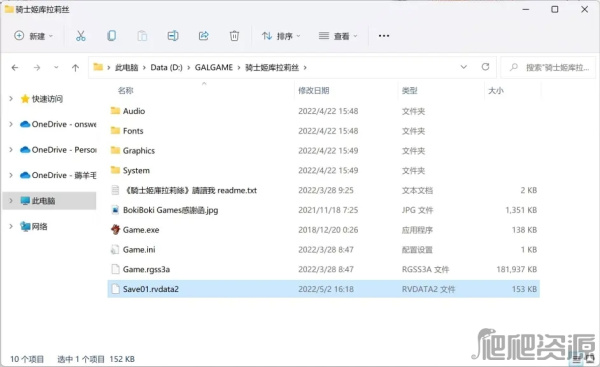Select the Graphics folder icon
This screenshot has width=600, height=367.
115,150
